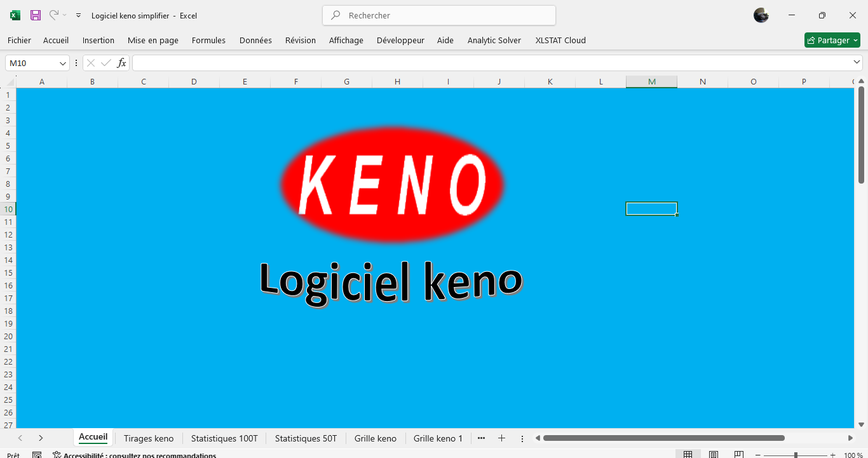Screen dimensions: 868x458
Task: Switch to the Grille keno sheet
Action: [376, 438]
